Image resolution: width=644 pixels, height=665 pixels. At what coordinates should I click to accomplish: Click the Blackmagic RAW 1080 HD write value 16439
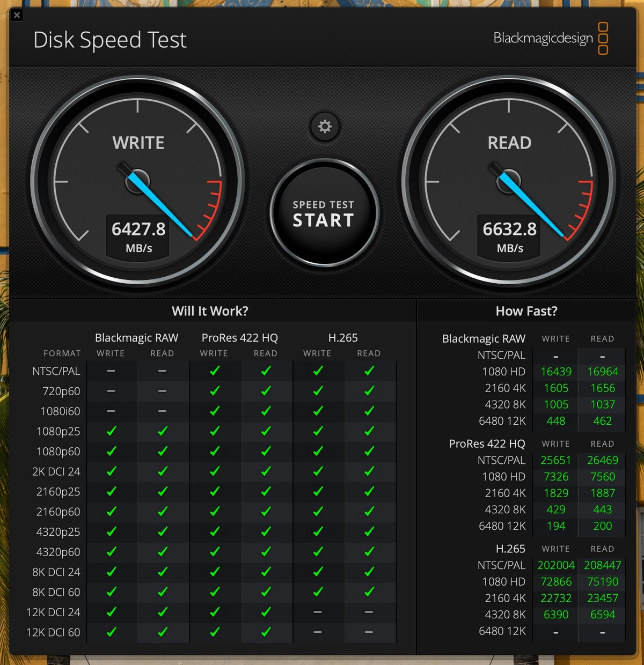(555, 372)
